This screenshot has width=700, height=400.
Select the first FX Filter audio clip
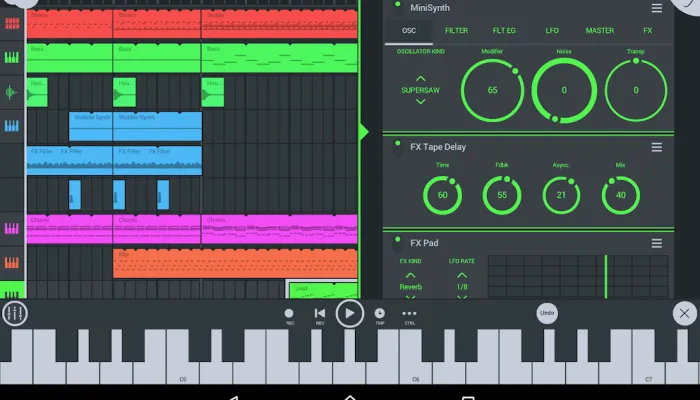70,161
